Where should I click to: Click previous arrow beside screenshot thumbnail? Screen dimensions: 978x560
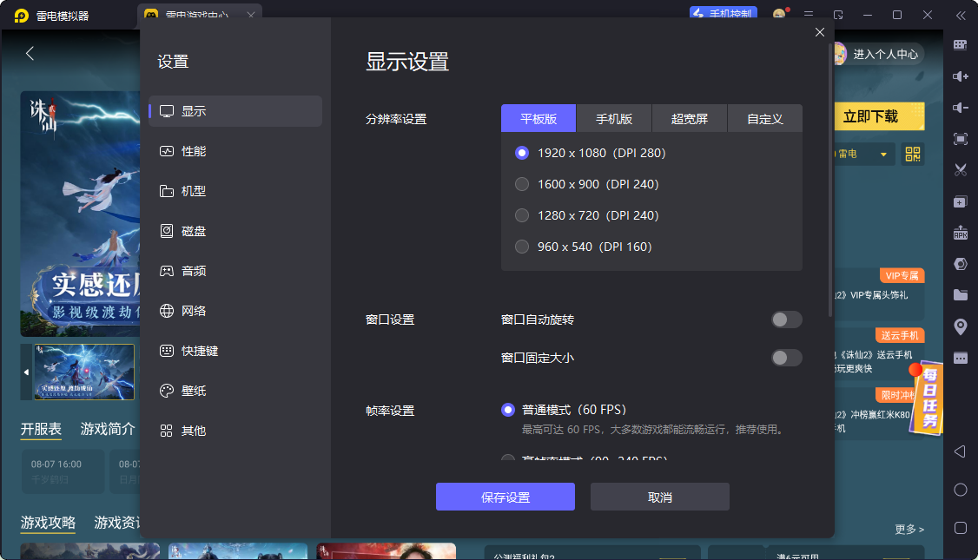click(x=26, y=372)
